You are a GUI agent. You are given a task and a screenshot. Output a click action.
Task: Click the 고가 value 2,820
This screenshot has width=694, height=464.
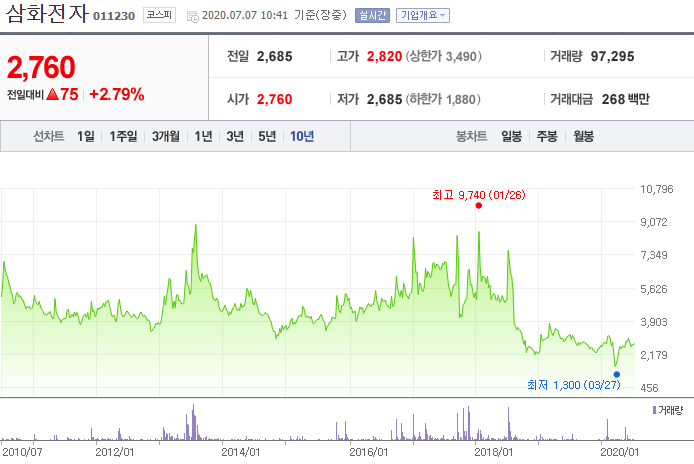click(384, 57)
